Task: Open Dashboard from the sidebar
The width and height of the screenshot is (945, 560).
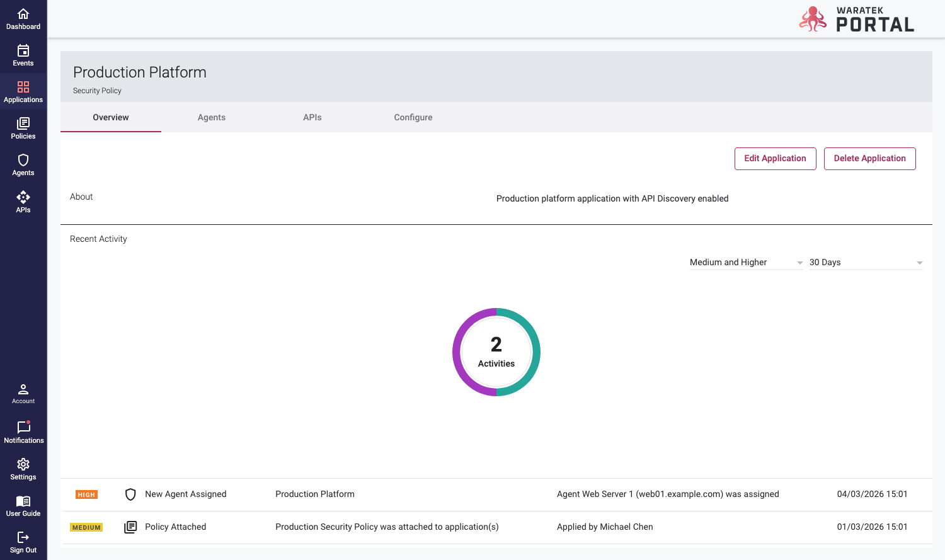Action: 23,19
